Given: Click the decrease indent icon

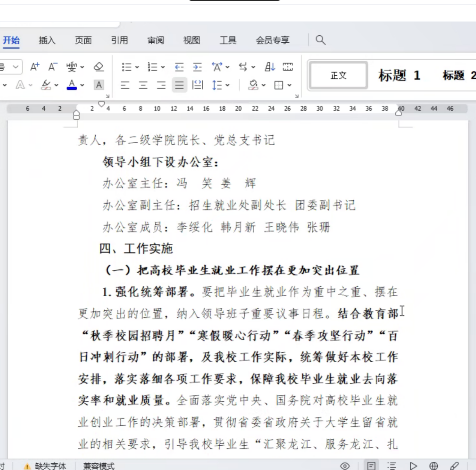Looking at the screenshot, I should [x=179, y=67].
